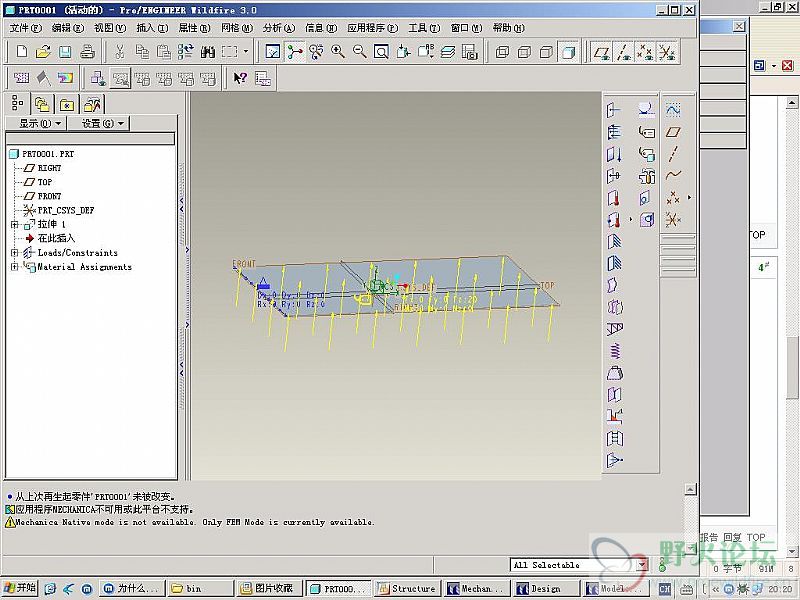Toggle no hidden line display mode
The width and height of the screenshot is (800, 600).
click(546, 52)
